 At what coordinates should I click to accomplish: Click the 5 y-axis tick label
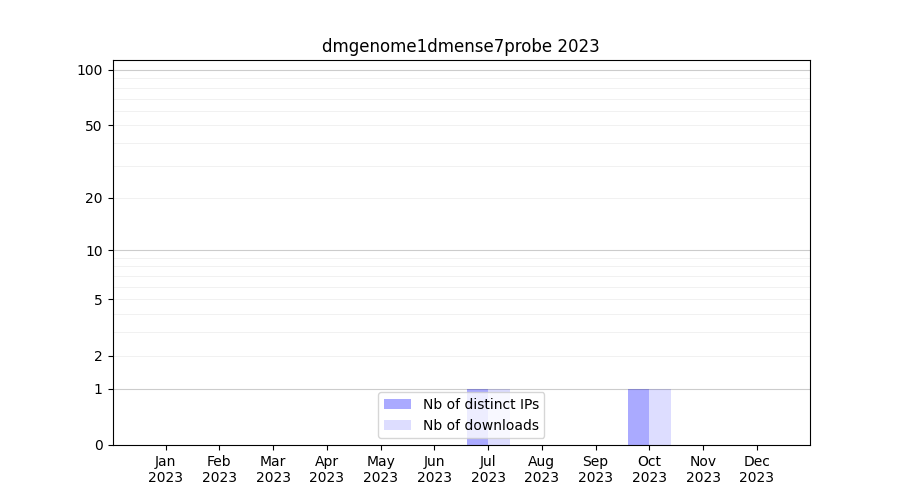click(97, 300)
